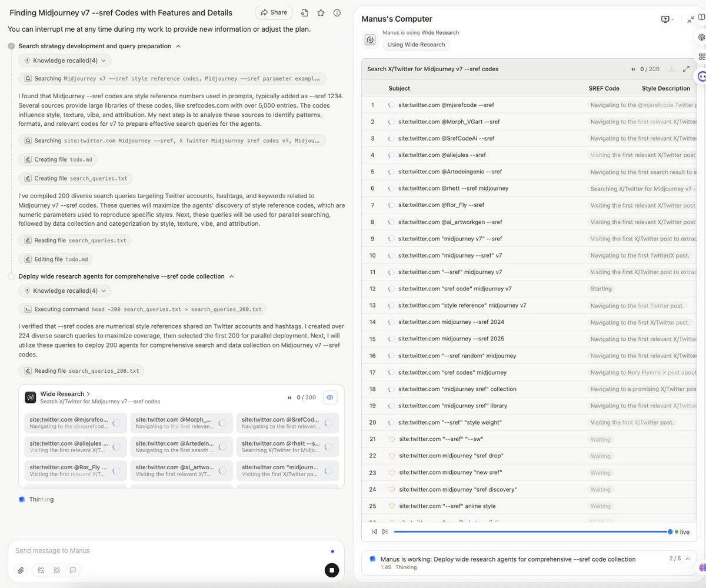Click the podcast-style icon on right sidebar
The height and width of the screenshot is (588, 706).
[x=701, y=38]
